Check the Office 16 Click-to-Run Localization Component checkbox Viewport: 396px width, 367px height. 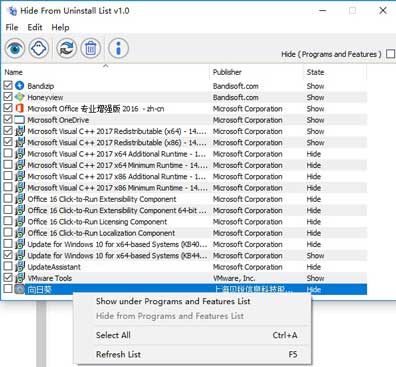pyautogui.click(x=8, y=233)
